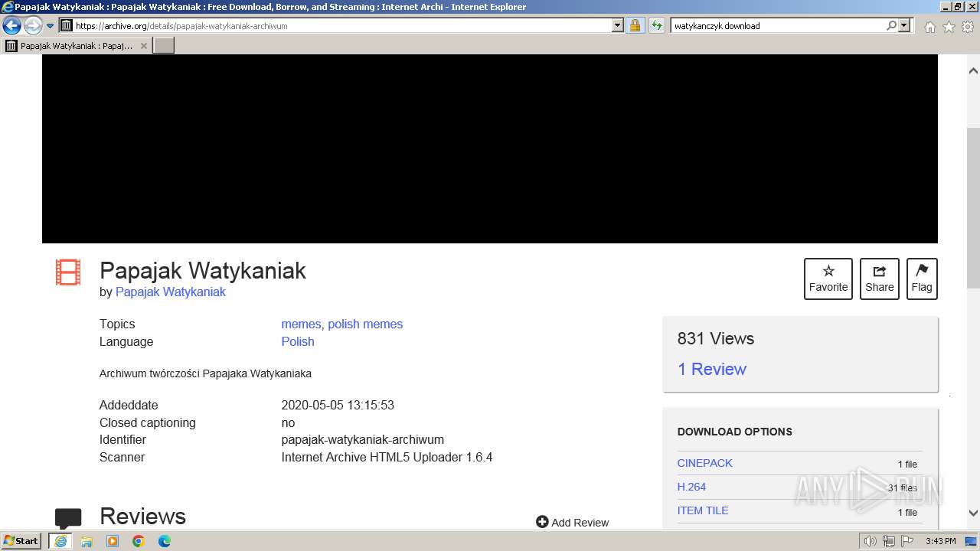Click the archive.org site icon in the address bar
The image size is (980, 551).
click(x=67, y=25)
